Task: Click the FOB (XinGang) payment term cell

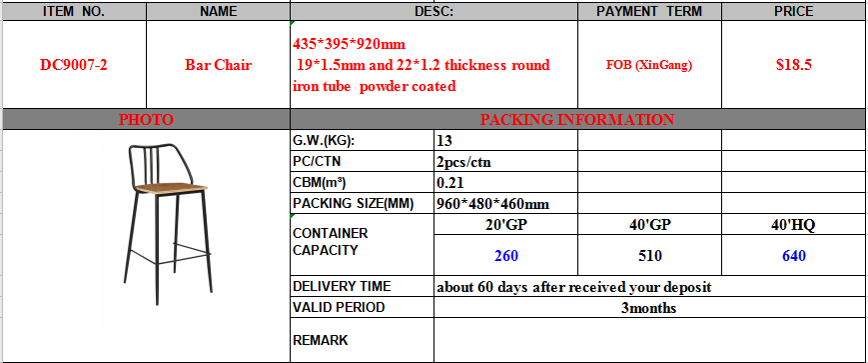Action: coord(650,65)
